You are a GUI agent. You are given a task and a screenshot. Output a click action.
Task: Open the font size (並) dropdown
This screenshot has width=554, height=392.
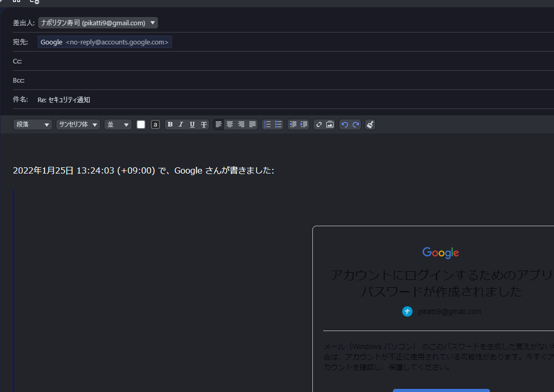coord(118,124)
